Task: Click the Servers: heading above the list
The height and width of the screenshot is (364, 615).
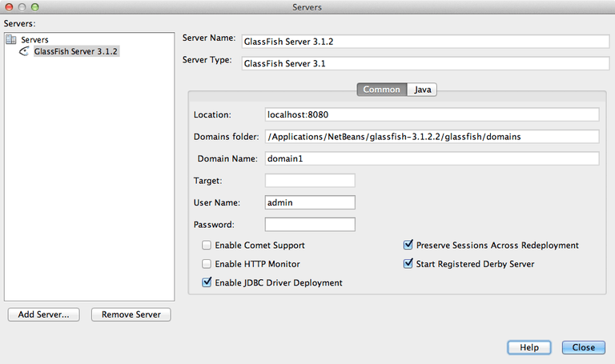Action: (x=19, y=23)
